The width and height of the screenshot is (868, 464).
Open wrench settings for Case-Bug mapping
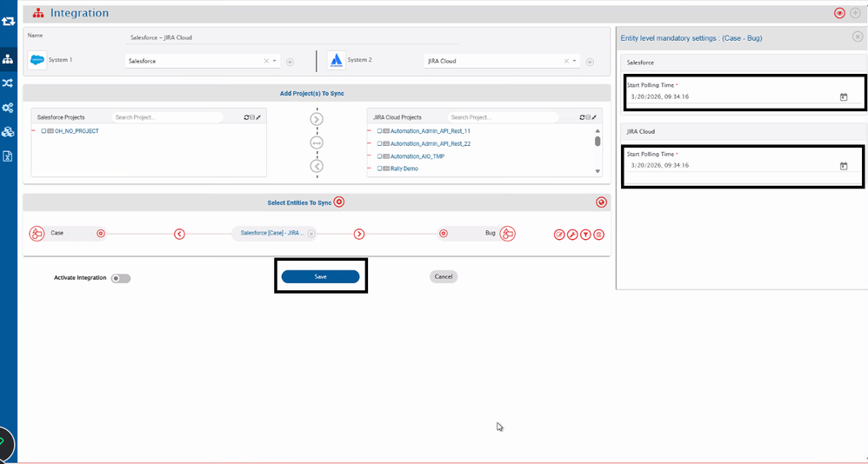572,235
